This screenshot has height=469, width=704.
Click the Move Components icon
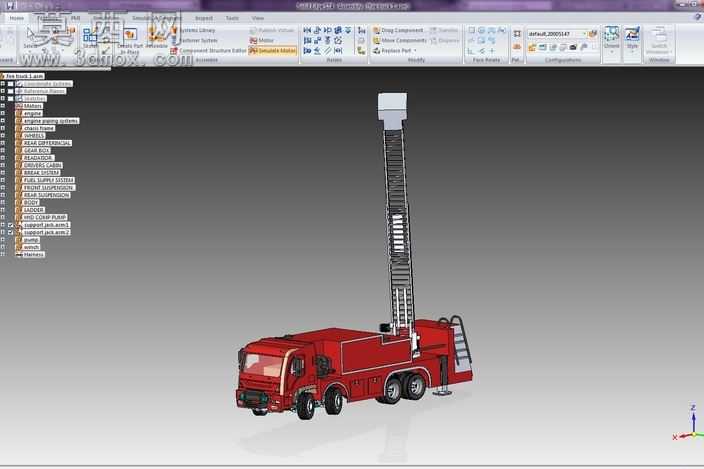click(377, 40)
